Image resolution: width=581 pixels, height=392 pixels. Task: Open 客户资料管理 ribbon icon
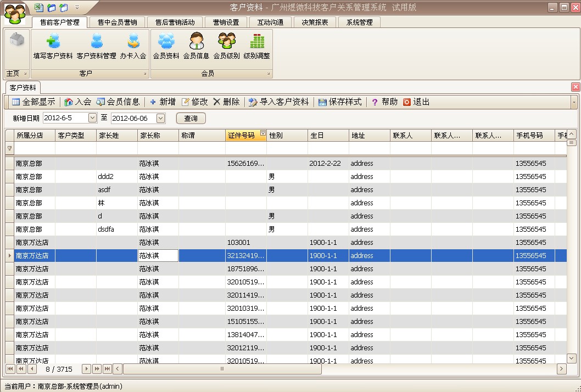(96, 46)
